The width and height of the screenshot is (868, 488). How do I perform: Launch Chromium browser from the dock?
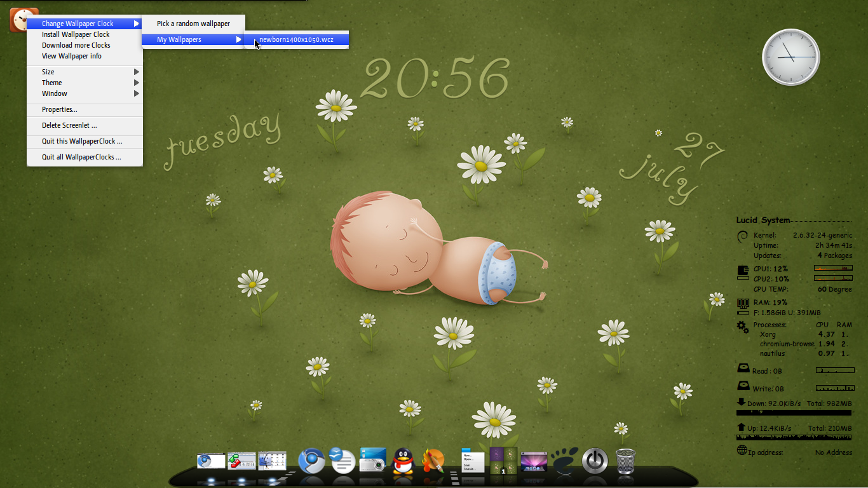[x=312, y=461]
